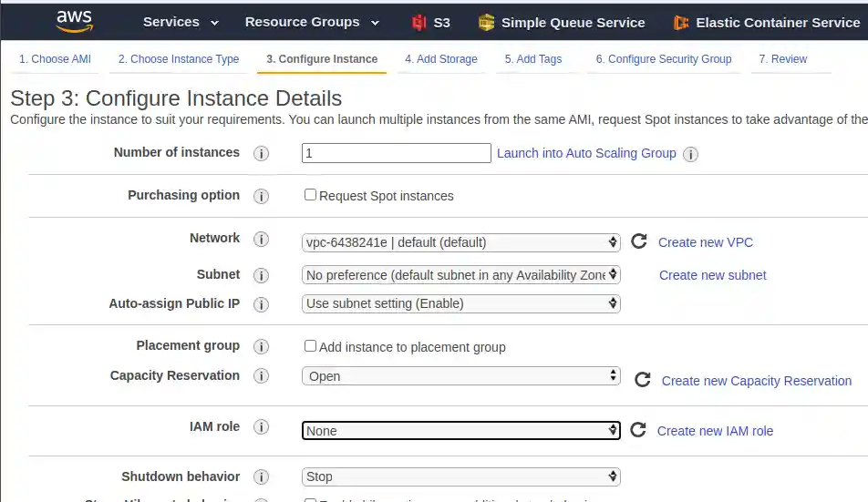Screen dimensions: 868x502
Task: Click the AWS logo home icon
Action: pyautogui.click(x=74, y=21)
